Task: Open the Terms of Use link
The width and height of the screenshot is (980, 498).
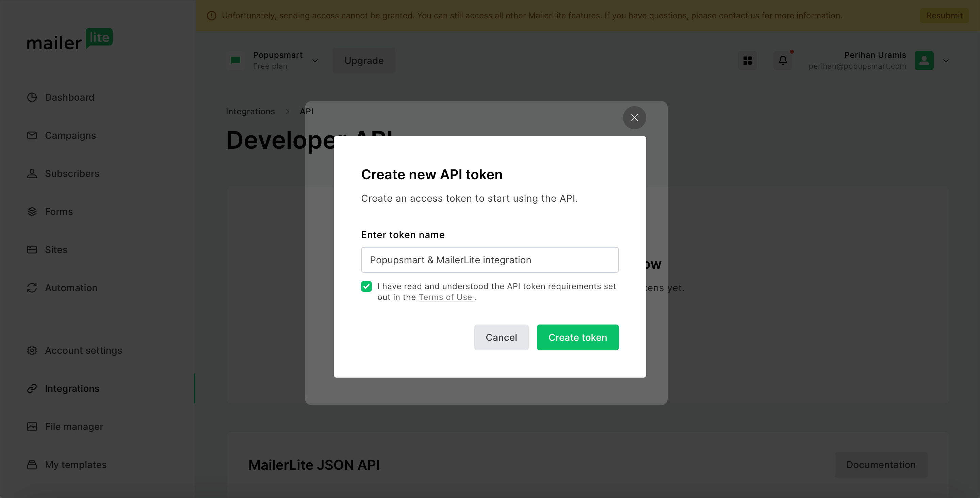Action: [x=446, y=297]
